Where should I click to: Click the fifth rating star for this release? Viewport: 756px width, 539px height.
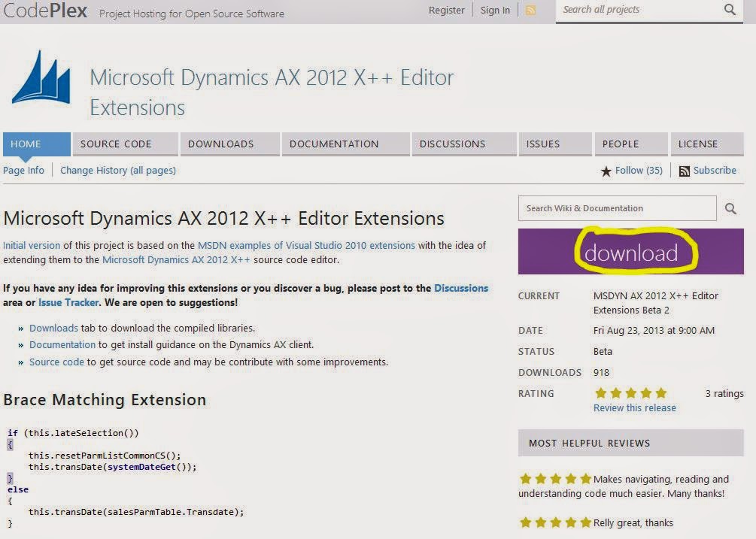click(660, 392)
